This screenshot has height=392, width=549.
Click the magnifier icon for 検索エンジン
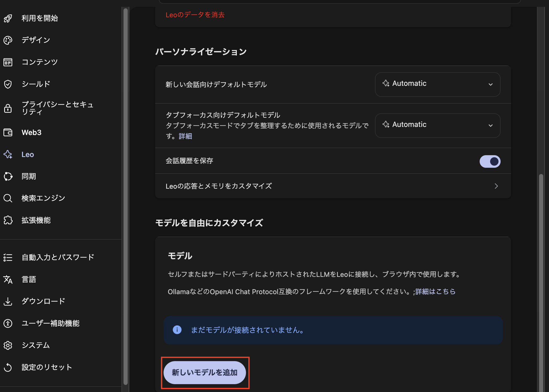point(8,198)
